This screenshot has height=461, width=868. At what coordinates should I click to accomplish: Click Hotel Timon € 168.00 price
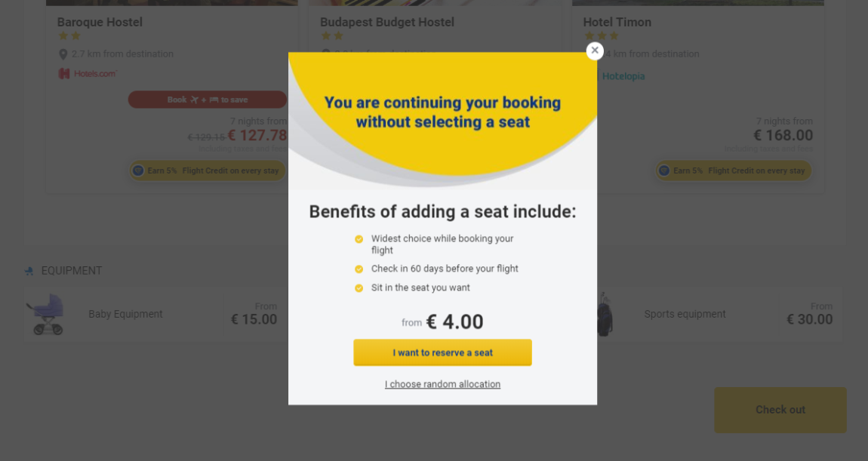coord(783,136)
